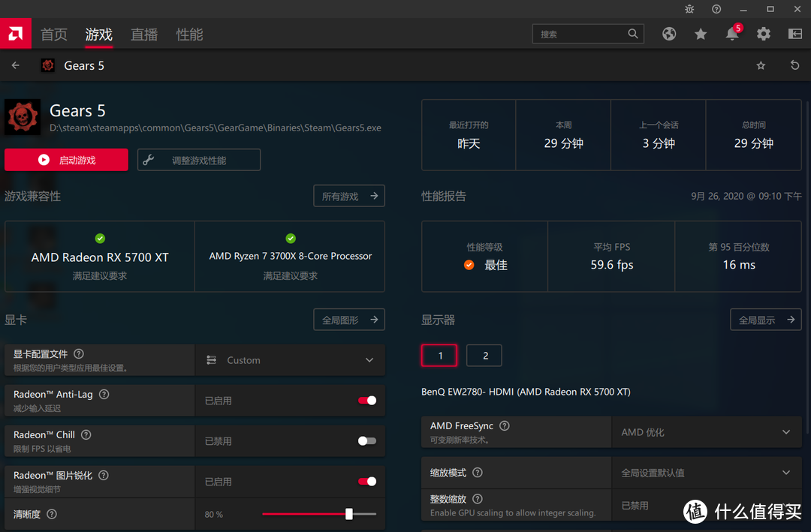
Task: Click the Gears 5 icon in breadcrumb bar
Action: point(47,65)
